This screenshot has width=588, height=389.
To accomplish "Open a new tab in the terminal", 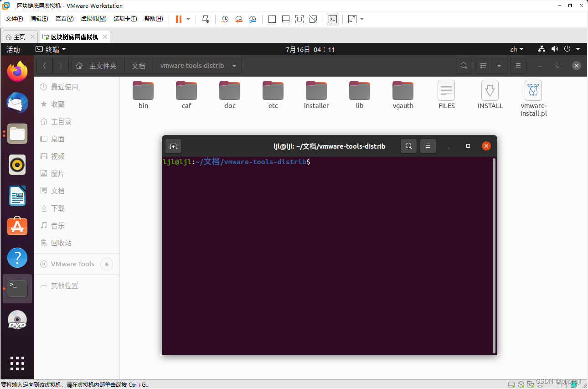I will point(173,146).
